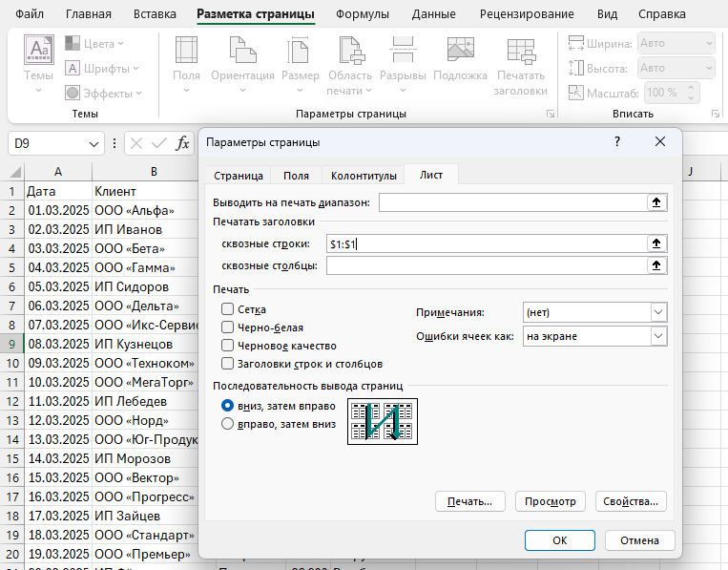728x570 pixels.
Task: Click the help question mark in dialog
Action: point(617,141)
